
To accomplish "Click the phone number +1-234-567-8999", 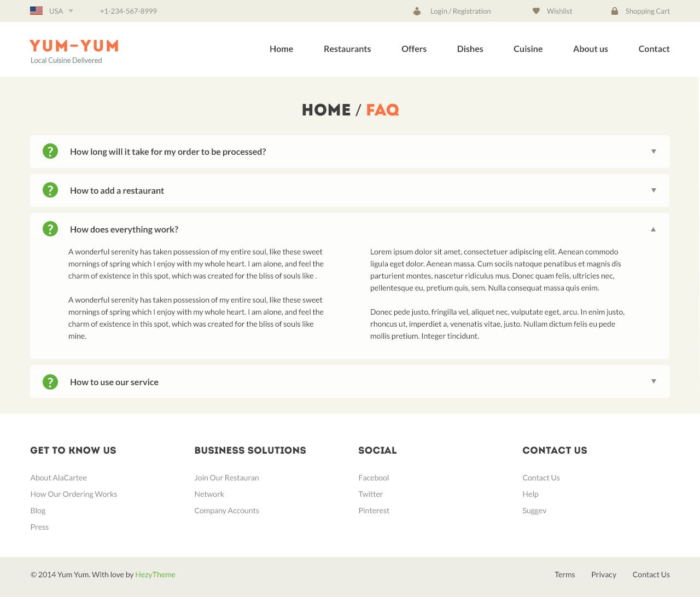I will 129,11.
